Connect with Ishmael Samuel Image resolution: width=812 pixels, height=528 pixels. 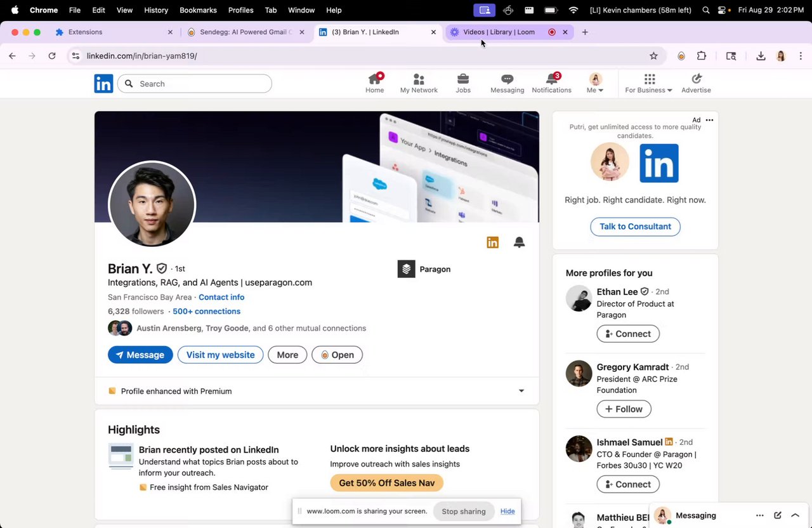coord(628,484)
